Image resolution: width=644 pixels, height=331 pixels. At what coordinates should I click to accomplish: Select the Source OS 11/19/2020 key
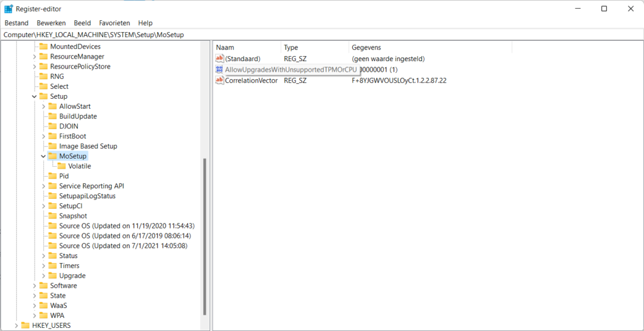click(x=126, y=226)
